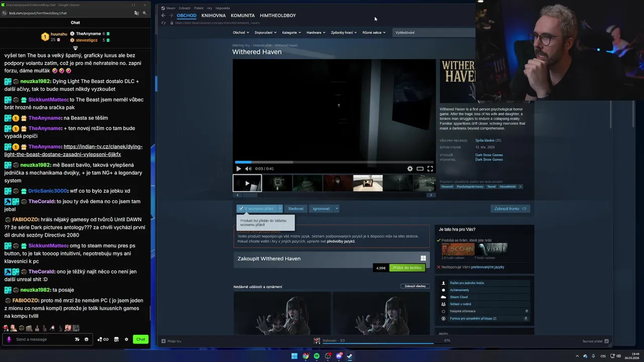This screenshot has width=644, height=362.
Task: Click the Horrorové tag
Action: pyautogui.click(x=447, y=187)
